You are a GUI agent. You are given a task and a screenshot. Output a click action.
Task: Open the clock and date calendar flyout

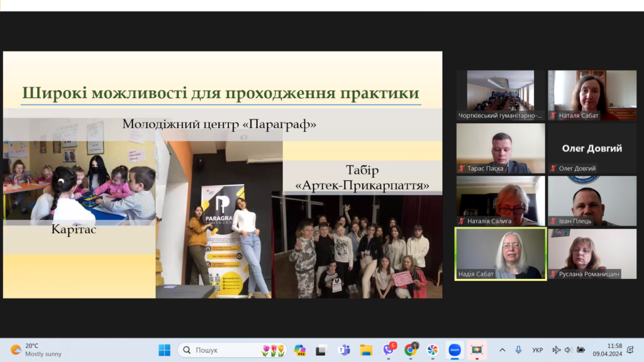(x=607, y=350)
